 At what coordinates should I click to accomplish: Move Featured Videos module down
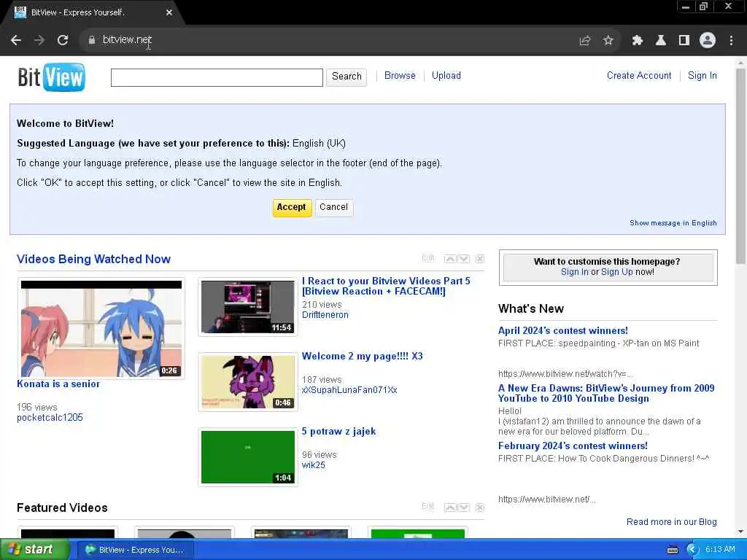(x=463, y=507)
